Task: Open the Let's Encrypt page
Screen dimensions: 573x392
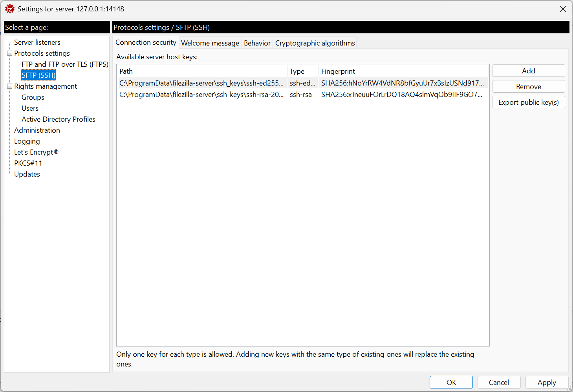Action: click(x=36, y=152)
